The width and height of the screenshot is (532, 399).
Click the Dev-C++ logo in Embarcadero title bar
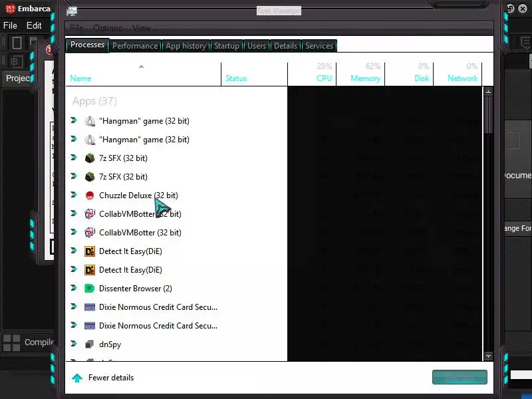click(10, 9)
